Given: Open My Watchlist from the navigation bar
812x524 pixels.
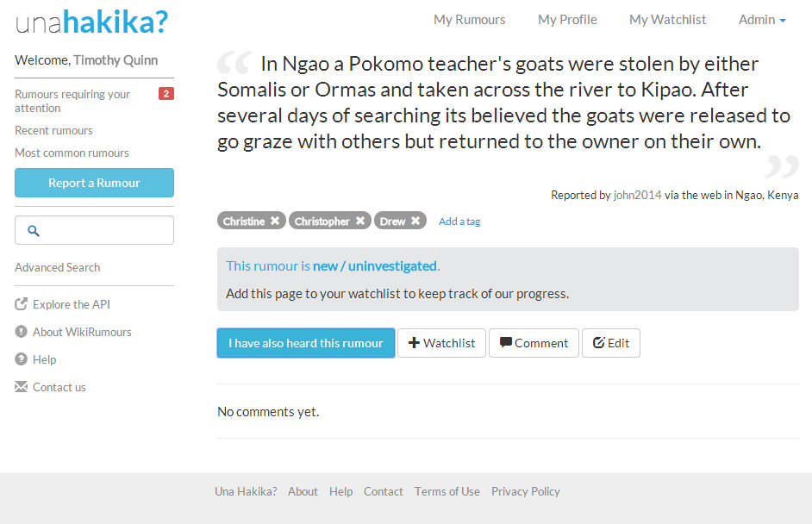Looking at the screenshot, I should pyautogui.click(x=667, y=20).
